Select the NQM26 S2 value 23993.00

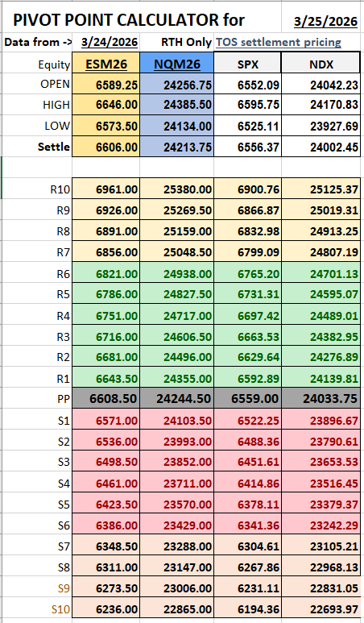click(x=176, y=441)
